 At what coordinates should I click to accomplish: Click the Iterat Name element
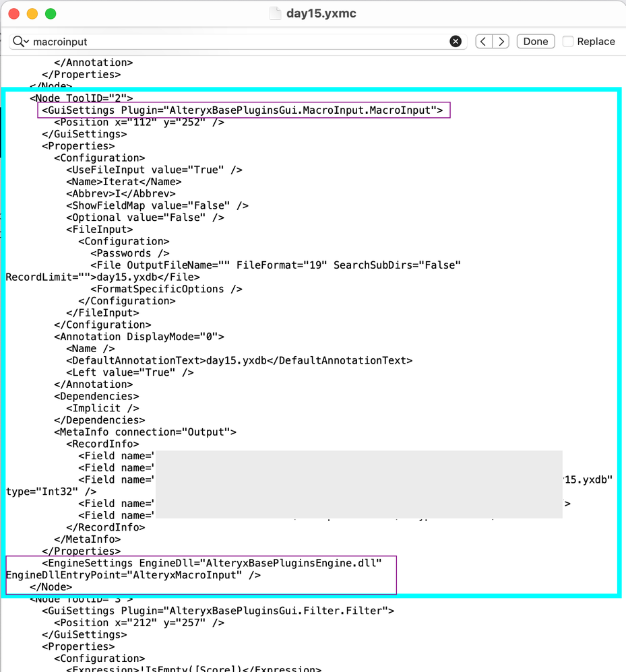[123, 182]
